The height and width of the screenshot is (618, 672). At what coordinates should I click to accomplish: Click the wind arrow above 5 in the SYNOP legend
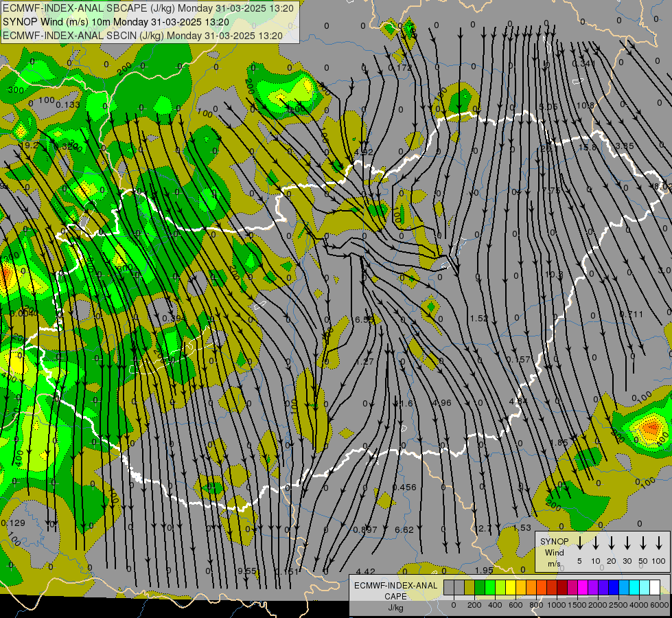[x=579, y=542]
